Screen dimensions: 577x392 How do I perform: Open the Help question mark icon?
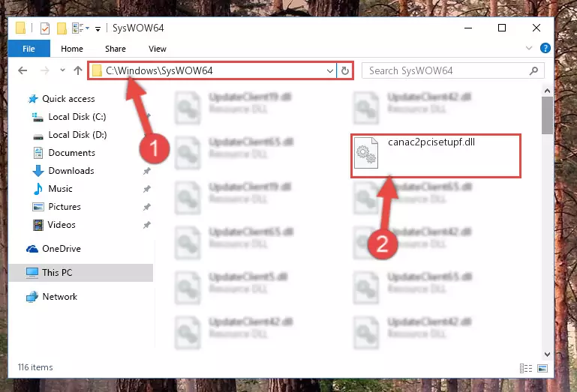[x=545, y=48]
